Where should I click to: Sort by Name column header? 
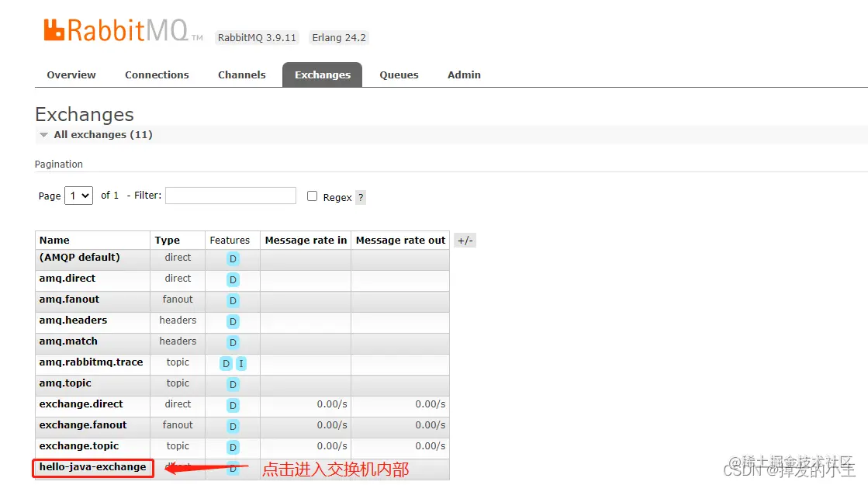(x=54, y=241)
